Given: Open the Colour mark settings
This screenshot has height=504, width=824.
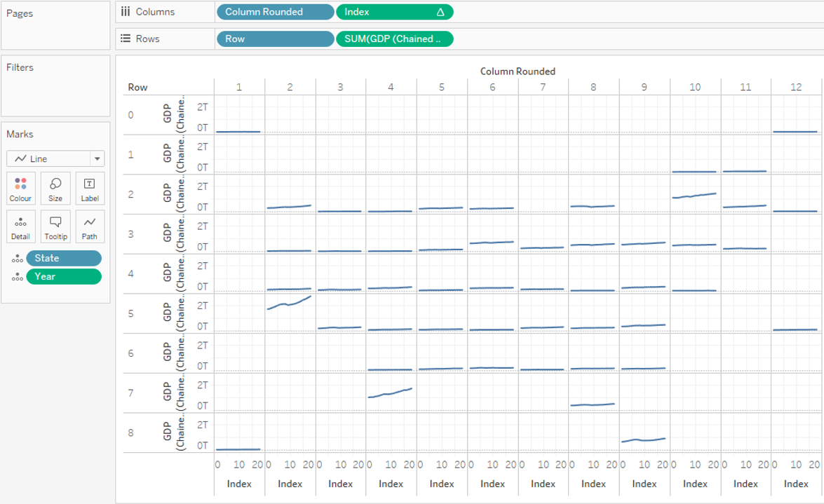Looking at the screenshot, I should point(20,189).
